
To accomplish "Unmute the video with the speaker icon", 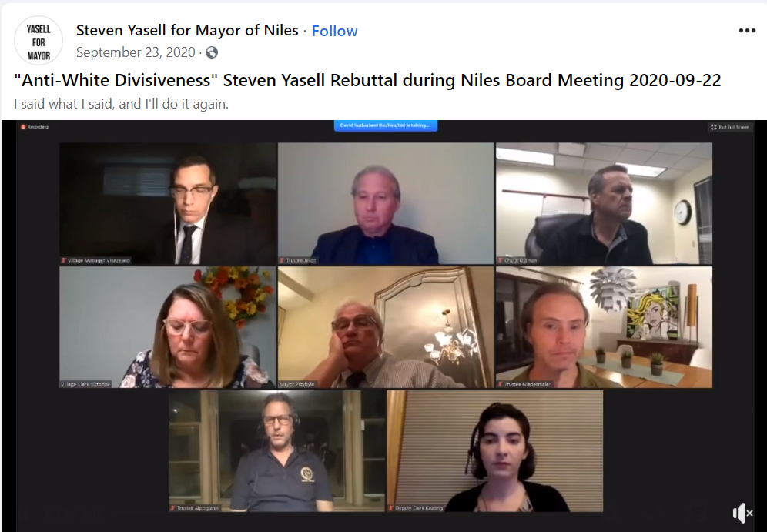I will pos(742,513).
